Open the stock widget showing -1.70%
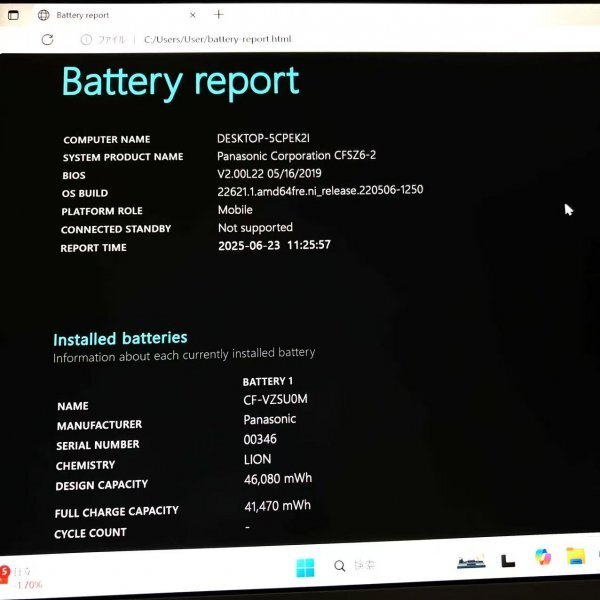Screen dimensions: 600x600 (22, 578)
